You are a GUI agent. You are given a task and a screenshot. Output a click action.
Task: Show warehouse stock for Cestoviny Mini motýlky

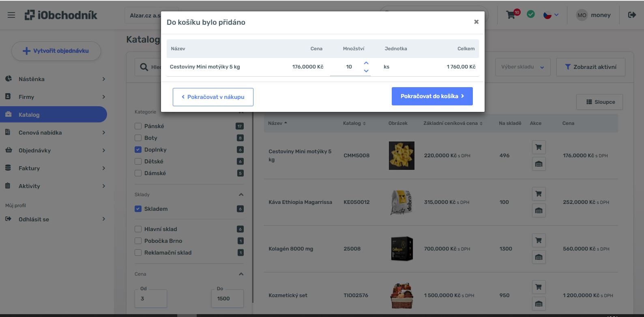tap(539, 164)
